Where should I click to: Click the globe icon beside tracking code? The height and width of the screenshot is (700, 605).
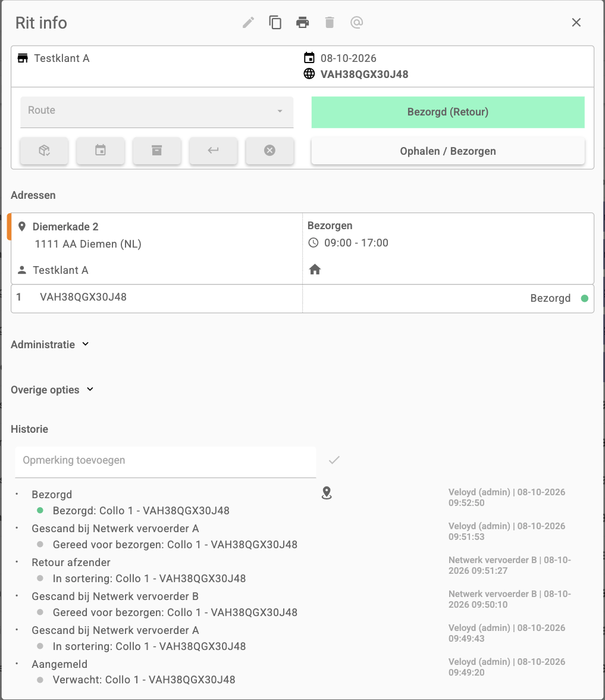(x=309, y=74)
